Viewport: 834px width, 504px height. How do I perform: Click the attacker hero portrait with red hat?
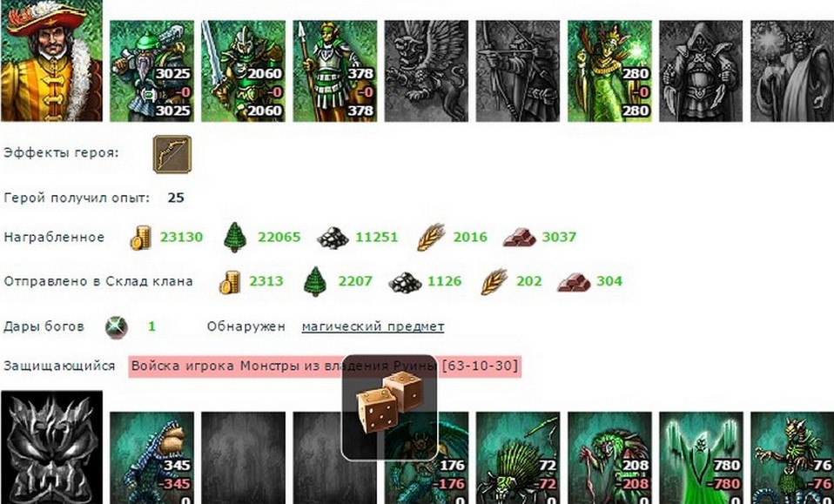click(51, 61)
